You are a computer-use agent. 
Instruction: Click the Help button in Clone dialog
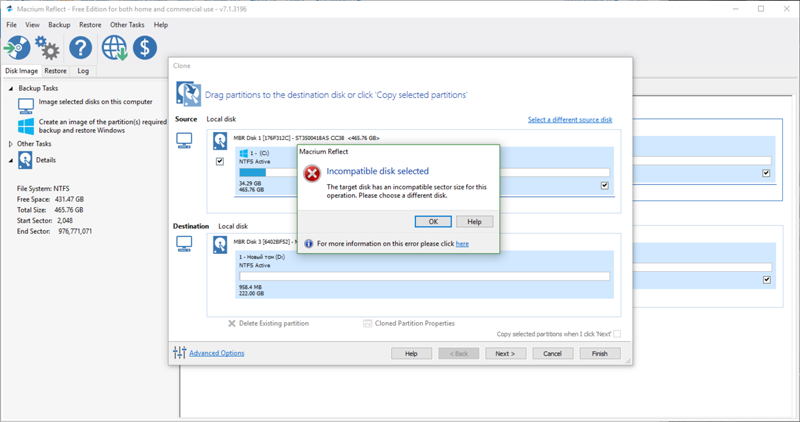click(411, 353)
